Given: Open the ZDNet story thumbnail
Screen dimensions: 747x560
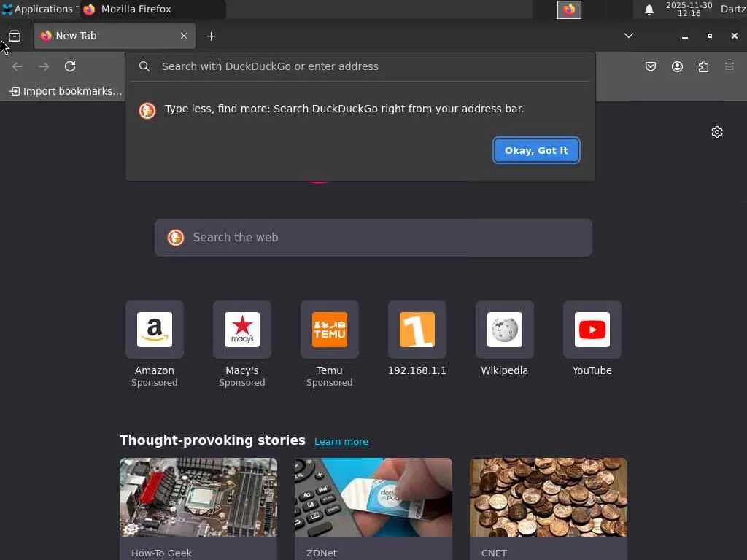Looking at the screenshot, I should (373, 497).
